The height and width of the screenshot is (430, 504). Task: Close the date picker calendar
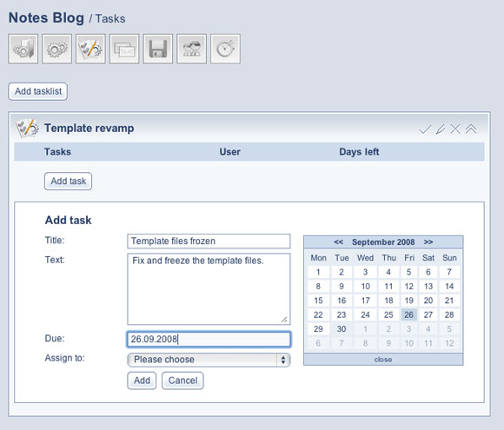click(x=383, y=360)
